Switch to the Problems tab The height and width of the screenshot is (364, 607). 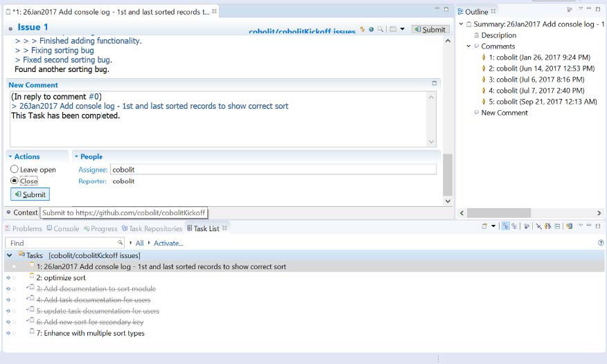(24, 228)
